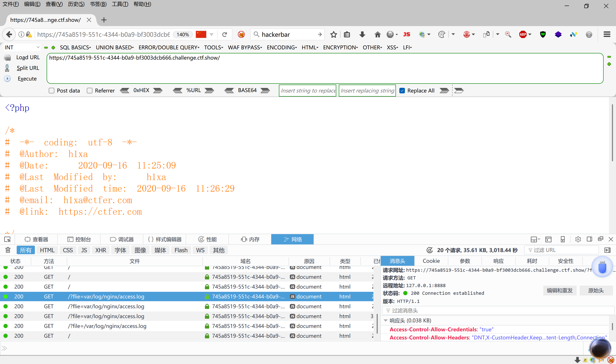Click the Load URL icon in HackBar
616x364 pixels.
[x=7, y=58]
